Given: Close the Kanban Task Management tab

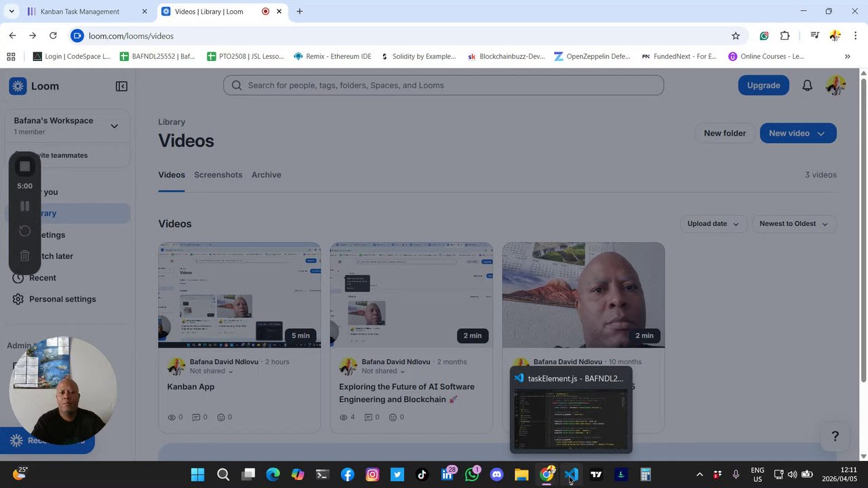Looking at the screenshot, I should [144, 12].
